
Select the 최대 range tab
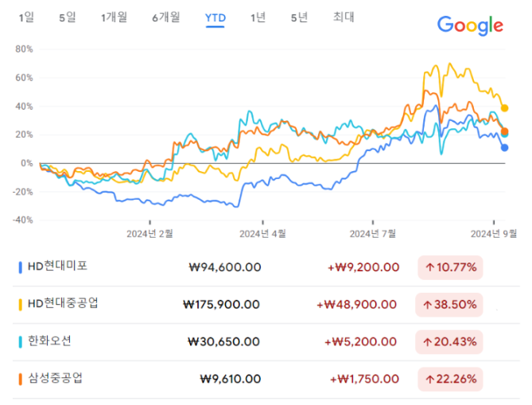pos(344,17)
